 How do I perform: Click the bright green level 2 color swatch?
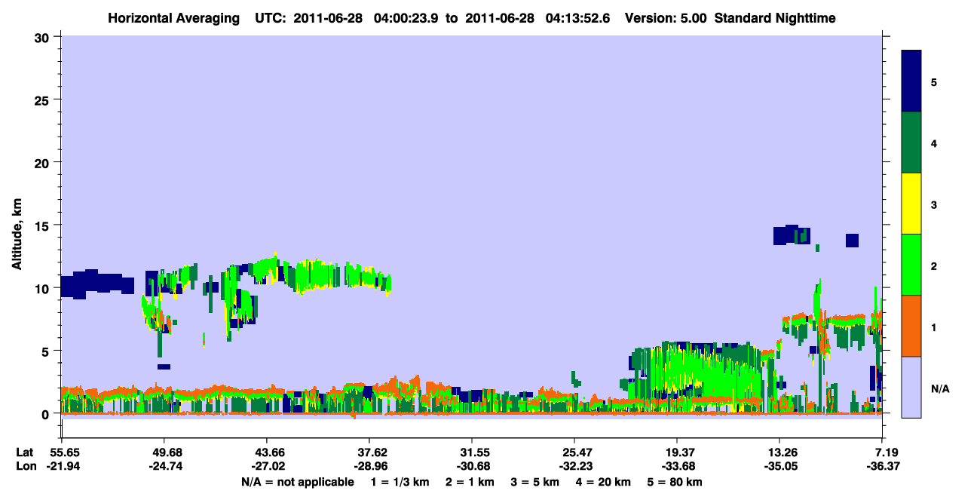pyautogui.click(x=911, y=265)
